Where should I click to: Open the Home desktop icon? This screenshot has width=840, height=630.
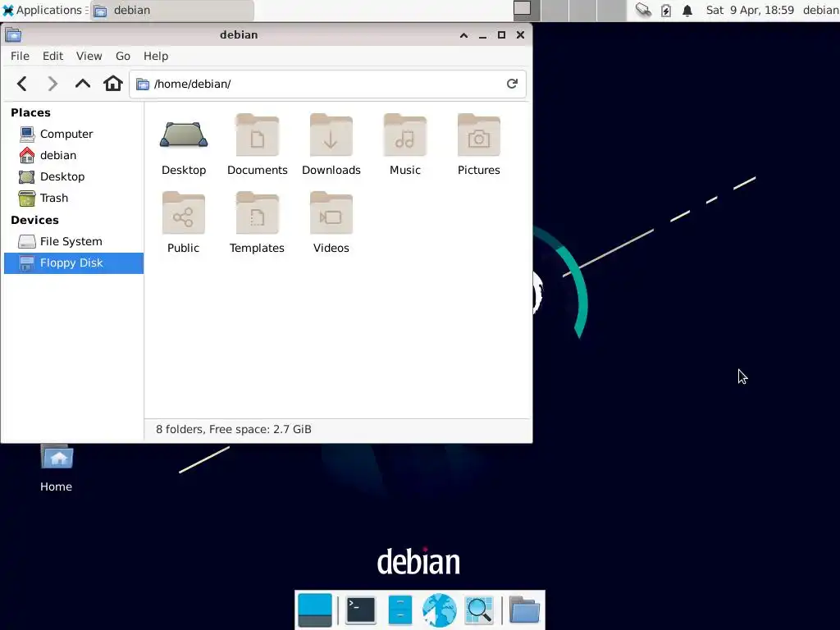[57, 467]
